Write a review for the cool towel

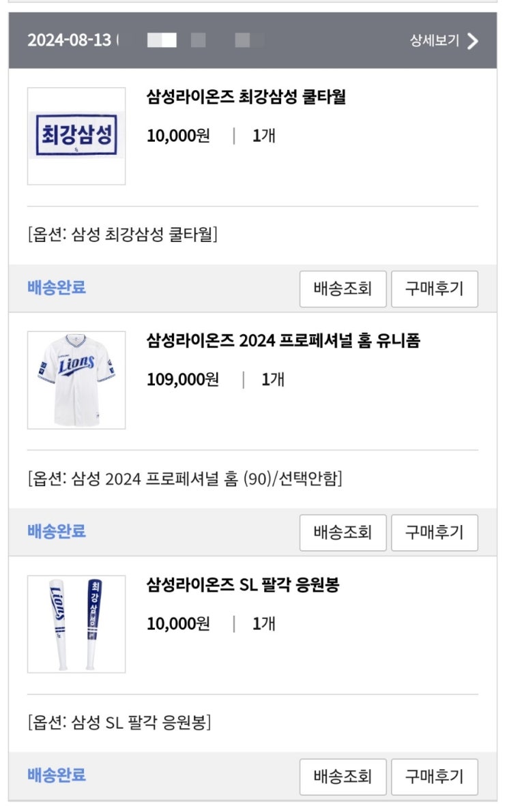click(x=435, y=288)
